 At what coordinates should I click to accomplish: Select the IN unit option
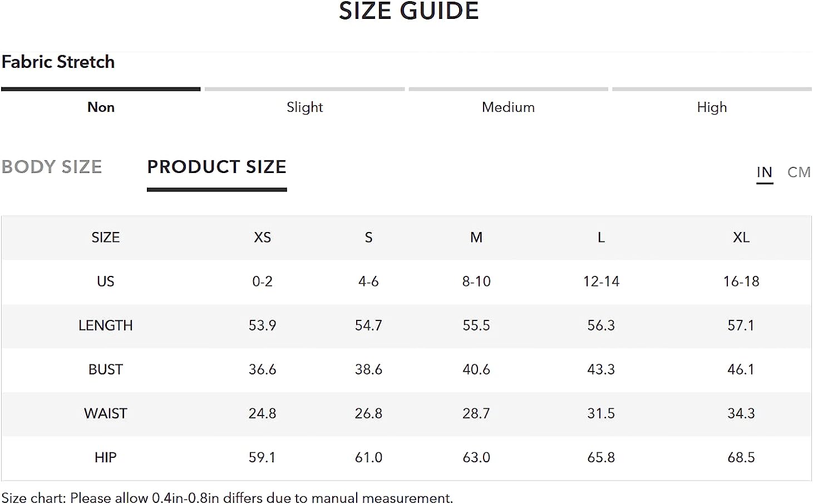point(764,172)
